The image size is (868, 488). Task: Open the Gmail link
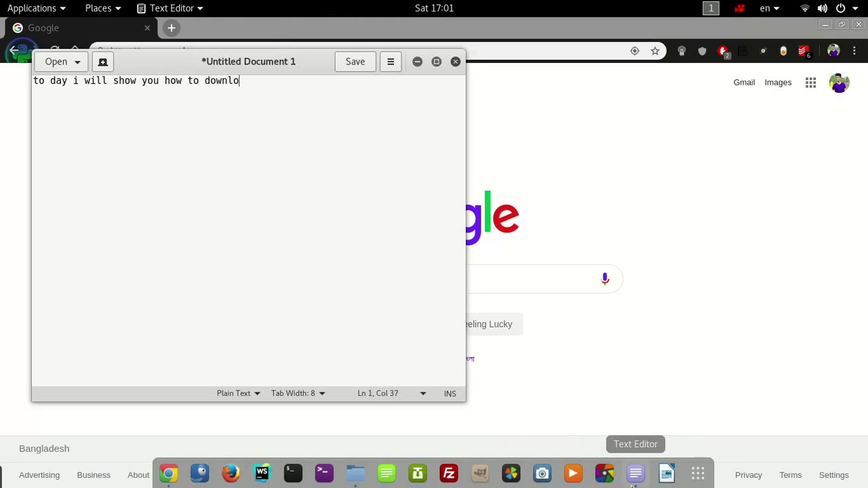[744, 83]
